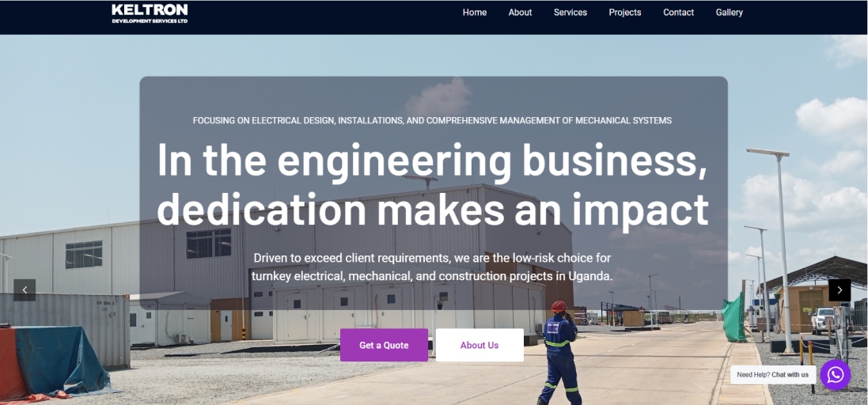Open the Home menu item
This screenshot has width=868, height=405.
(475, 12)
